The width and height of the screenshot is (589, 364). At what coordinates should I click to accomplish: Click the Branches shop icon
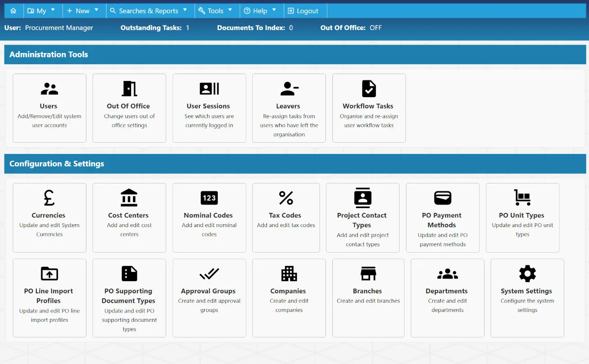coord(368,273)
